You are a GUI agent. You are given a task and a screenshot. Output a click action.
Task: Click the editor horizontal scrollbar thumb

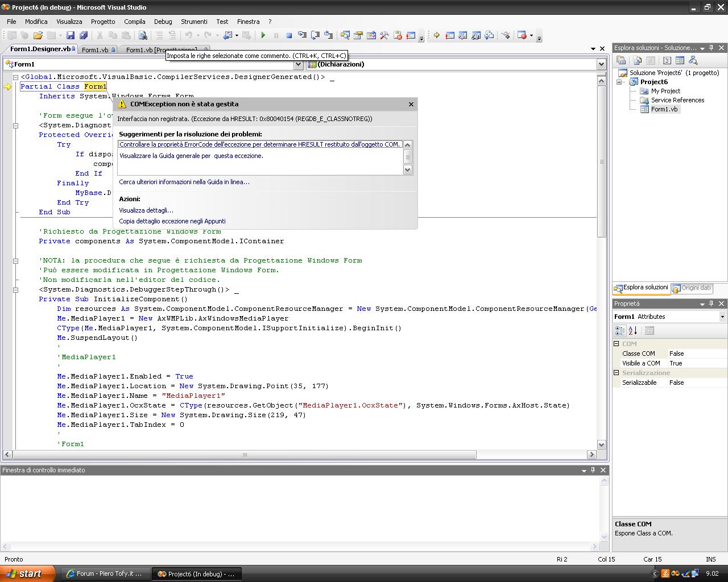[245, 455]
